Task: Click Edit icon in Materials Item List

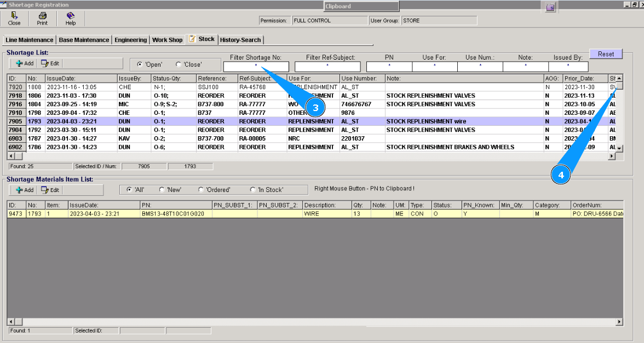Action: click(45, 190)
